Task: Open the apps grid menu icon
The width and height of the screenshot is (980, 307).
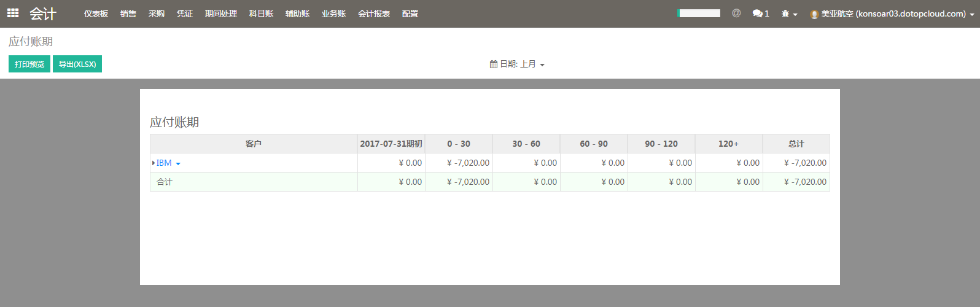Action: pos(13,13)
